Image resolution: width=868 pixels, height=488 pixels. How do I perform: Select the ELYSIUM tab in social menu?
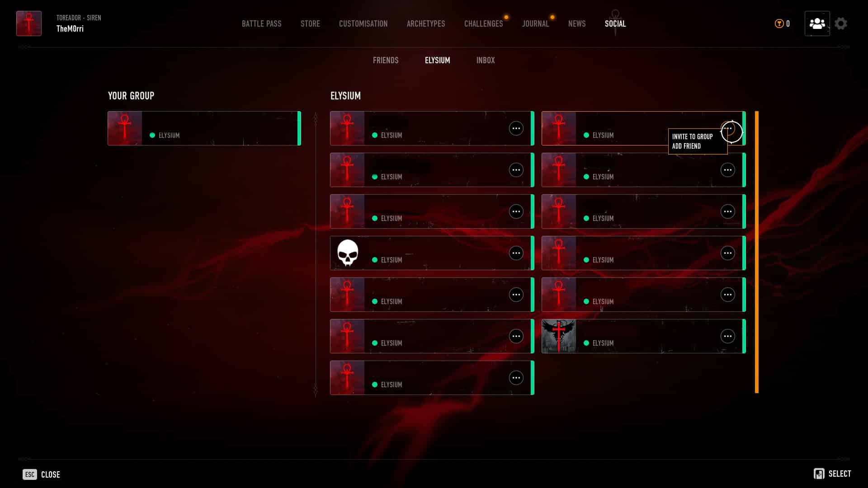click(437, 60)
